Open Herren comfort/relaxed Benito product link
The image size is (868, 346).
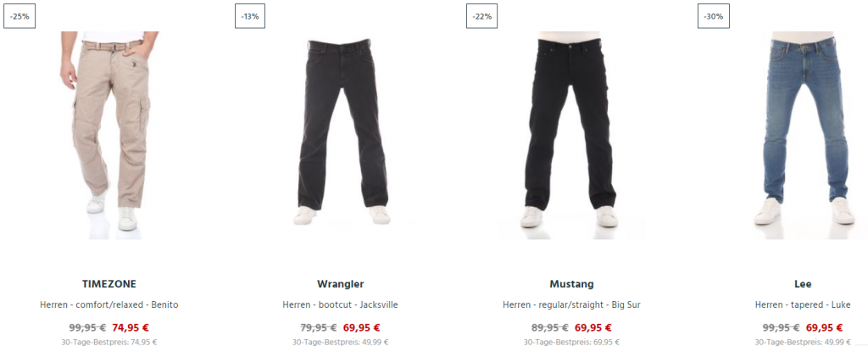(x=109, y=305)
